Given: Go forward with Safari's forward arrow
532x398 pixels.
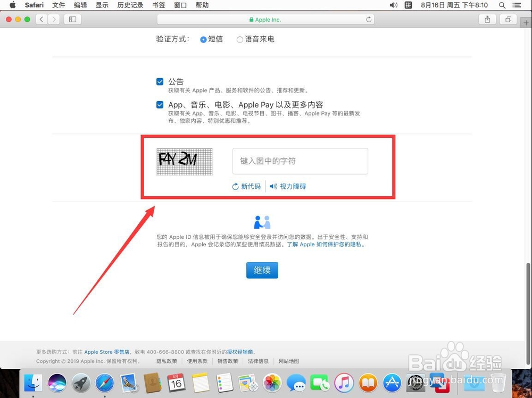Looking at the screenshot, I should [x=54, y=19].
